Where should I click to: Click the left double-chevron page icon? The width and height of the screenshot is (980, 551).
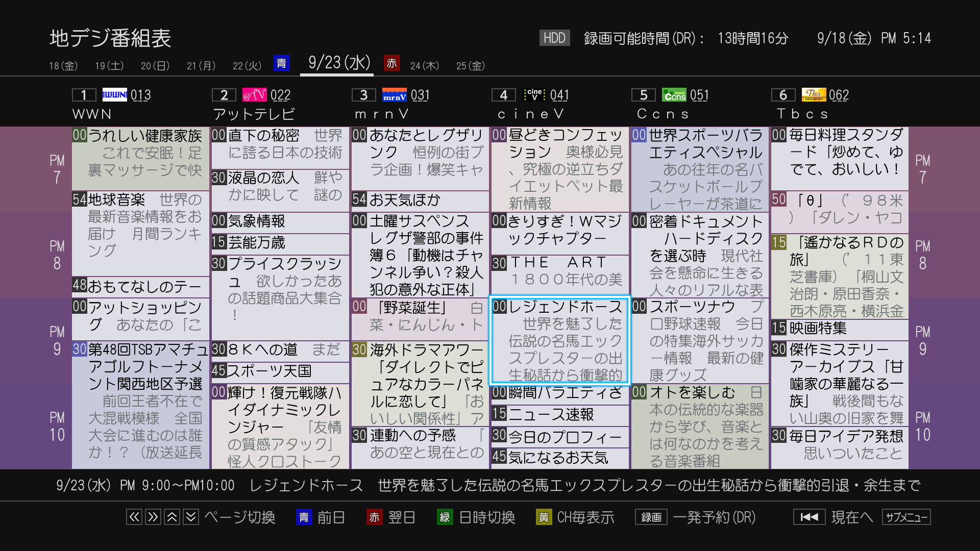pyautogui.click(x=134, y=517)
